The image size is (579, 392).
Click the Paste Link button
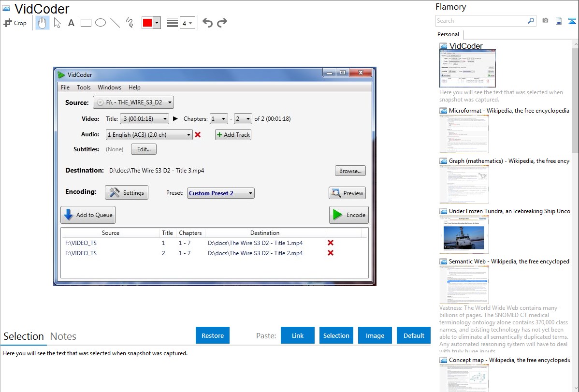coord(298,335)
